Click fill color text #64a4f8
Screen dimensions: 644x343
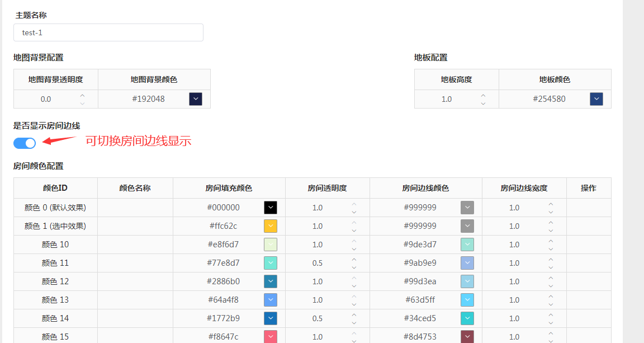point(223,300)
